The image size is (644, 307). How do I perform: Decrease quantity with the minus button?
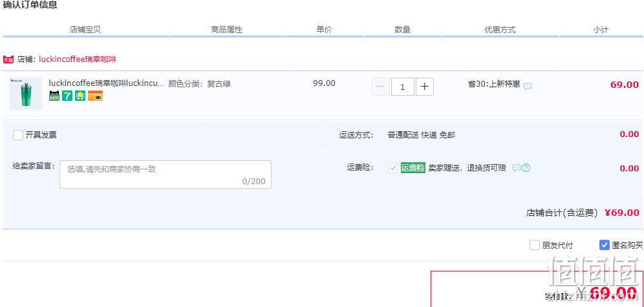click(381, 87)
